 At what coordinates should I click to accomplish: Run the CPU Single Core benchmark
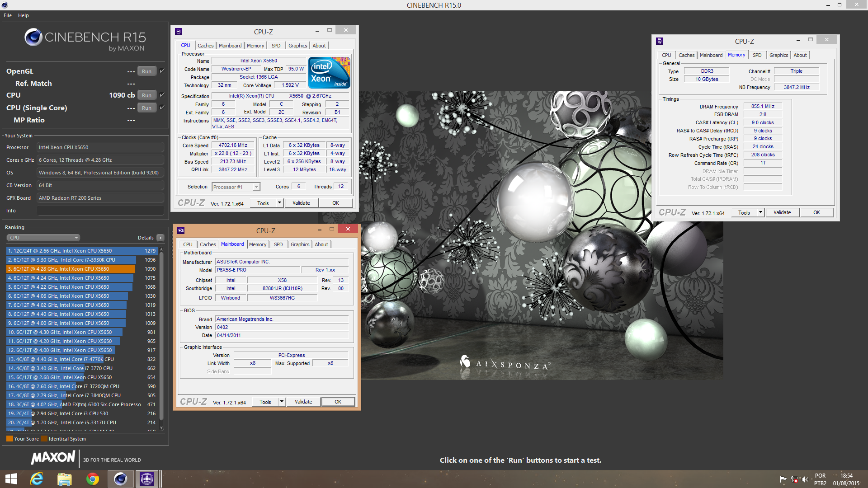click(x=147, y=108)
